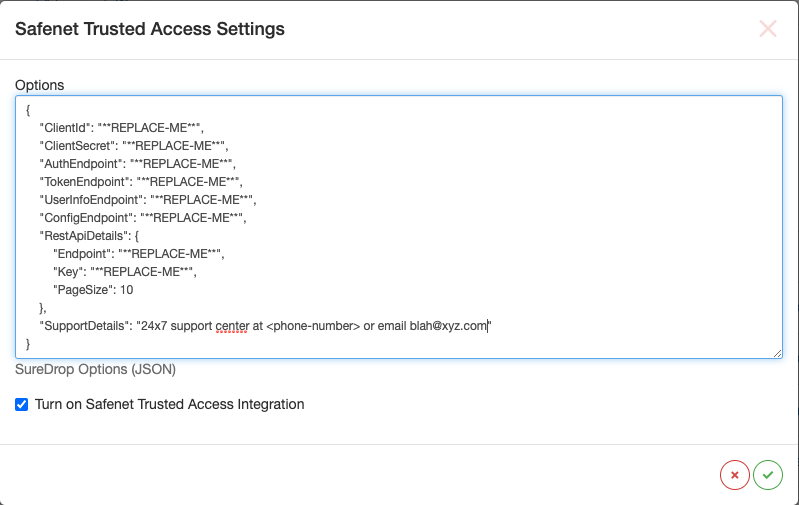Place cursor on the TokenEndpoint line
The image size is (799, 505).
pos(141,182)
